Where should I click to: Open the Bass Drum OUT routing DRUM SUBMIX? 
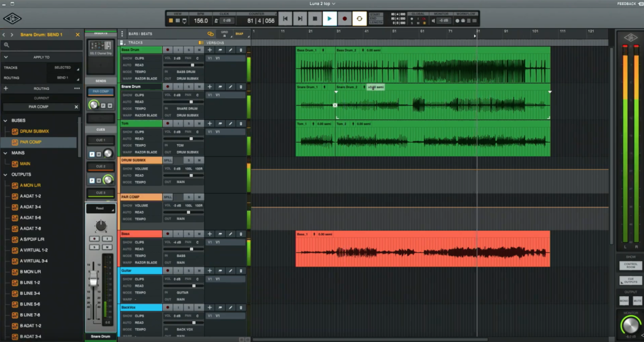(187, 79)
